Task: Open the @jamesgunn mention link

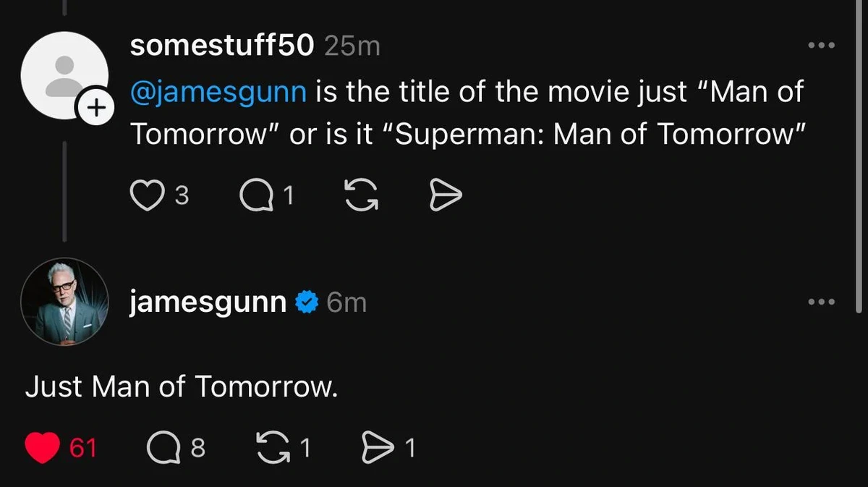Action: pyautogui.click(x=218, y=92)
